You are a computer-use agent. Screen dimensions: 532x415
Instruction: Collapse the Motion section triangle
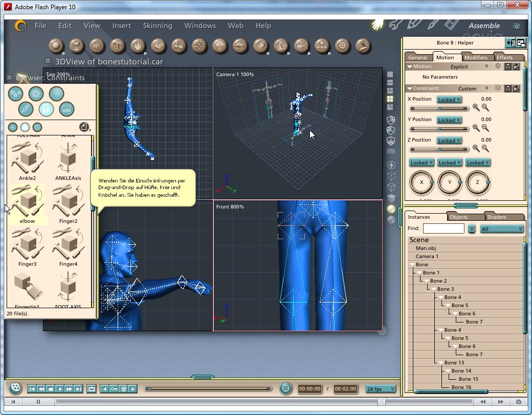(x=410, y=66)
